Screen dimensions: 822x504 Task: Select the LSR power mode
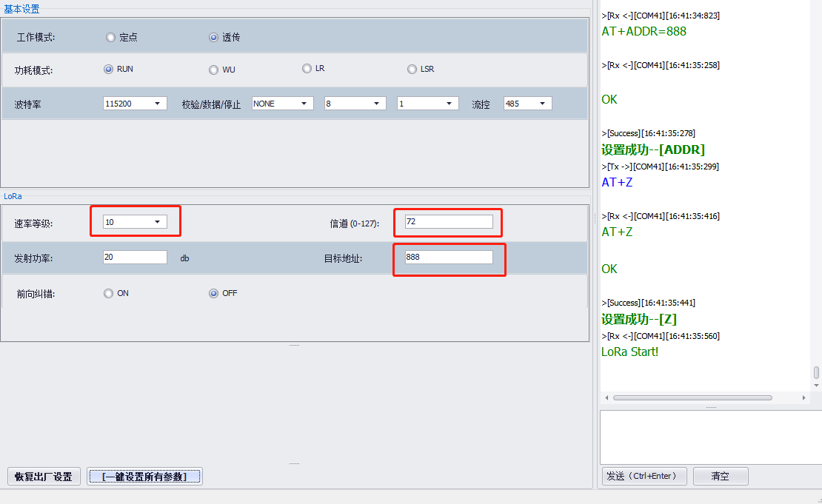point(412,70)
